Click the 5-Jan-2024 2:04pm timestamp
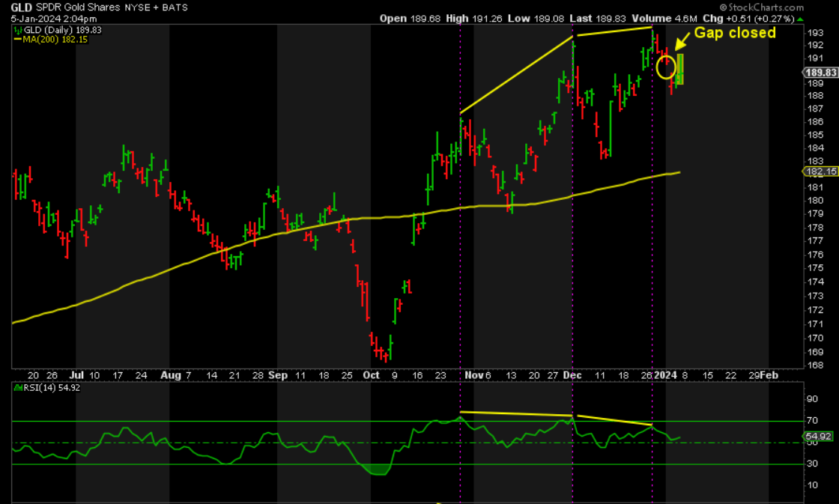Image resolution: width=839 pixels, height=504 pixels. [x=53, y=19]
